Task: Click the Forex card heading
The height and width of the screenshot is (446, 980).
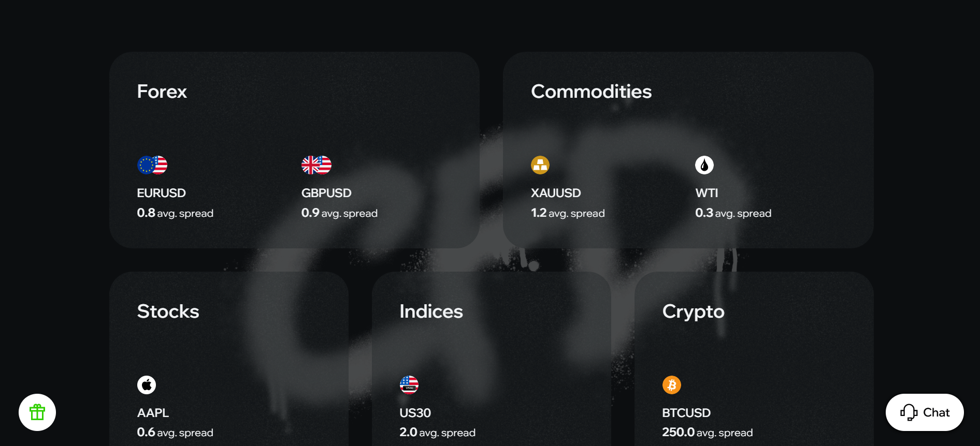Action: pyautogui.click(x=162, y=92)
